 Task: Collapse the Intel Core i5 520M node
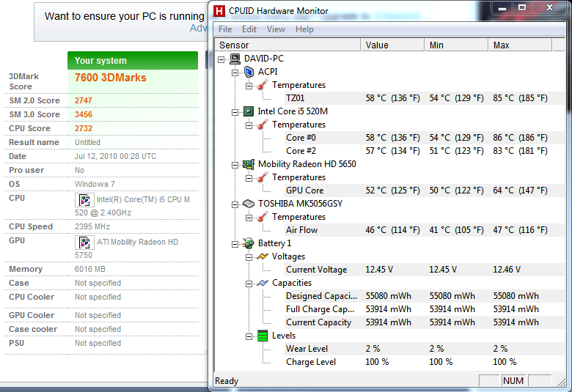235,112
